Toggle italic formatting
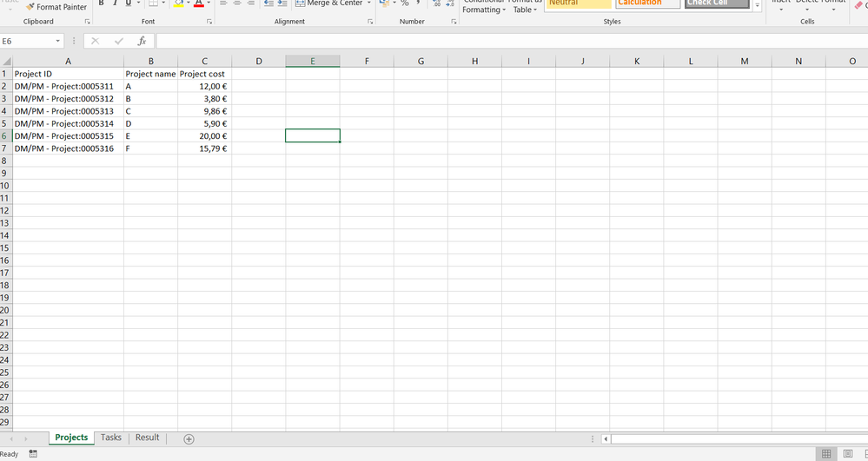868x461 pixels. click(116, 3)
